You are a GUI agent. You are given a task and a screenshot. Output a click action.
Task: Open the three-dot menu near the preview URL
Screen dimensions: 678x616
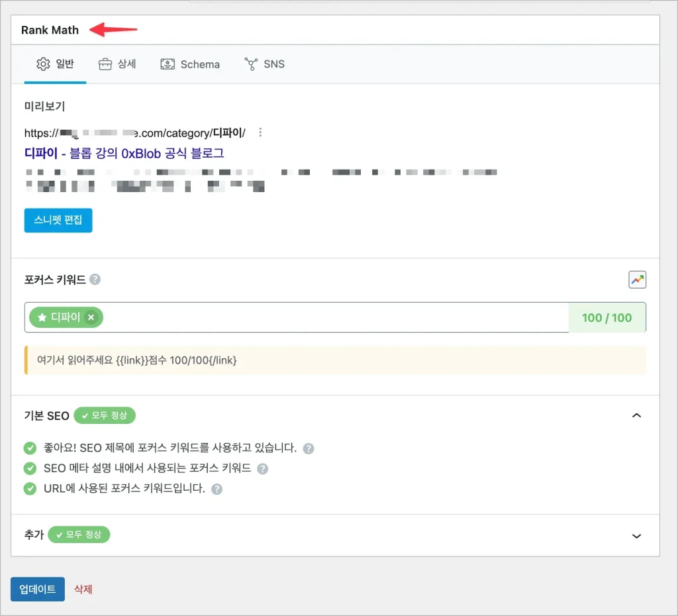tap(260, 132)
